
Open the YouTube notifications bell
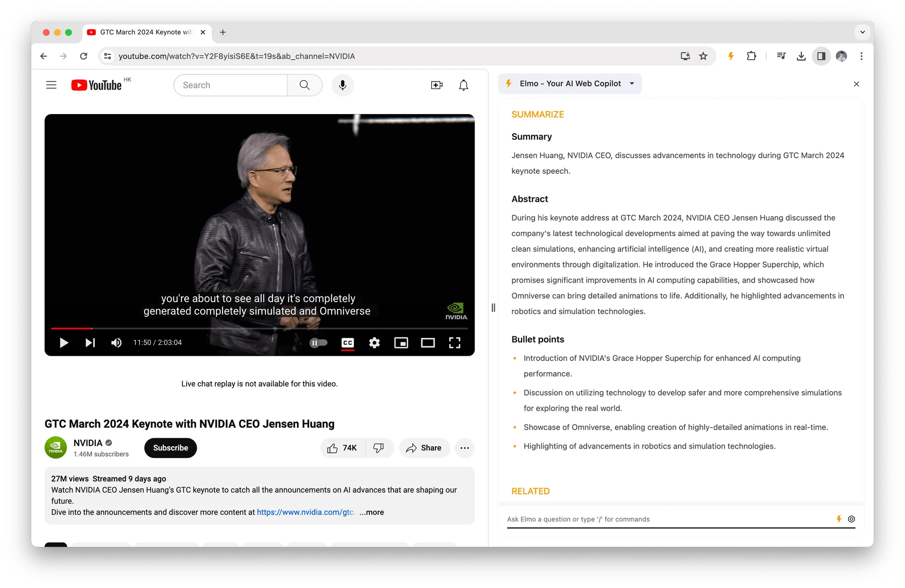point(463,85)
